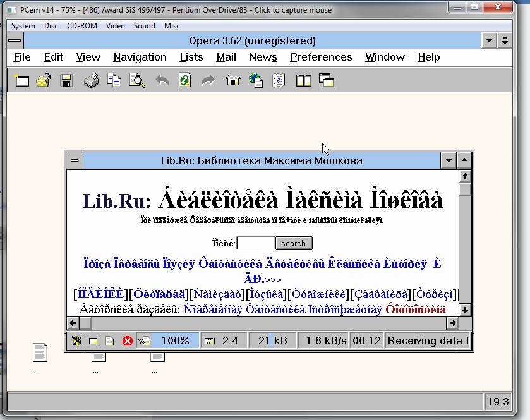Open the Edit menu

point(54,57)
